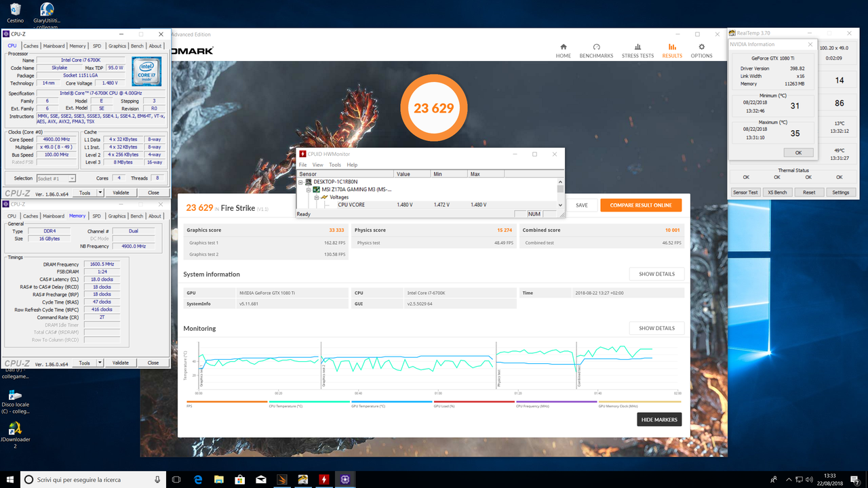Image resolution: width=868 pixels, height=488 pixels.
Task: Click Validate in upper CPU-Z window
Action: click(121, 192)
